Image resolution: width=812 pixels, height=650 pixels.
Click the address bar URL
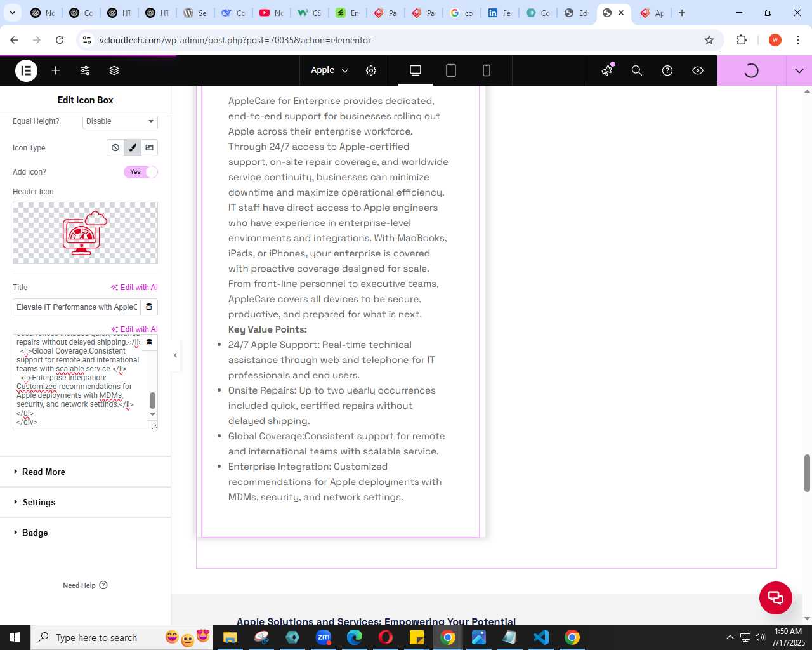coord(235,40)
